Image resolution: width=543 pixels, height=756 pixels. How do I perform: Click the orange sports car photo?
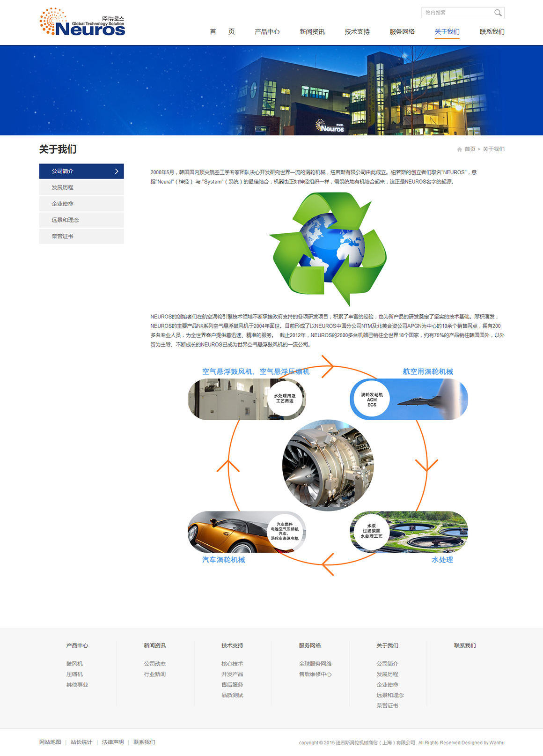[x=247, y=532]
